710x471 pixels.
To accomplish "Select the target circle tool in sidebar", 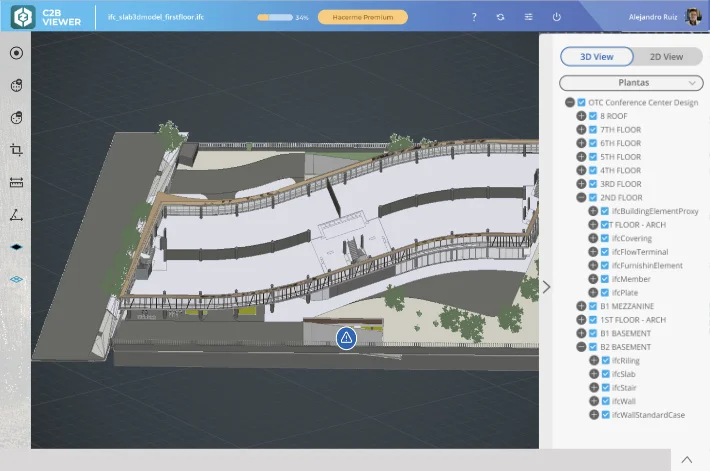I will [x=16, y=53].
